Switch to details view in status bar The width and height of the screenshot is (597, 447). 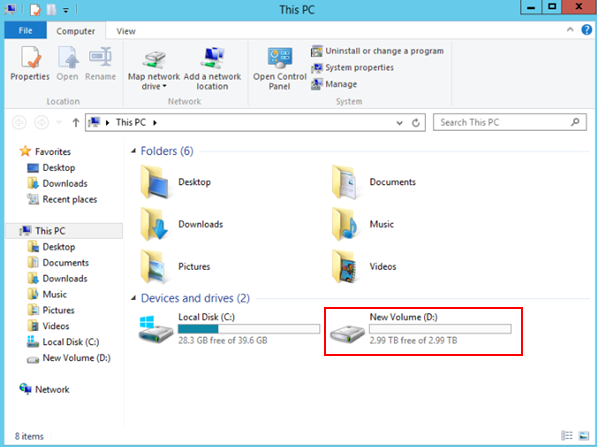567,436
